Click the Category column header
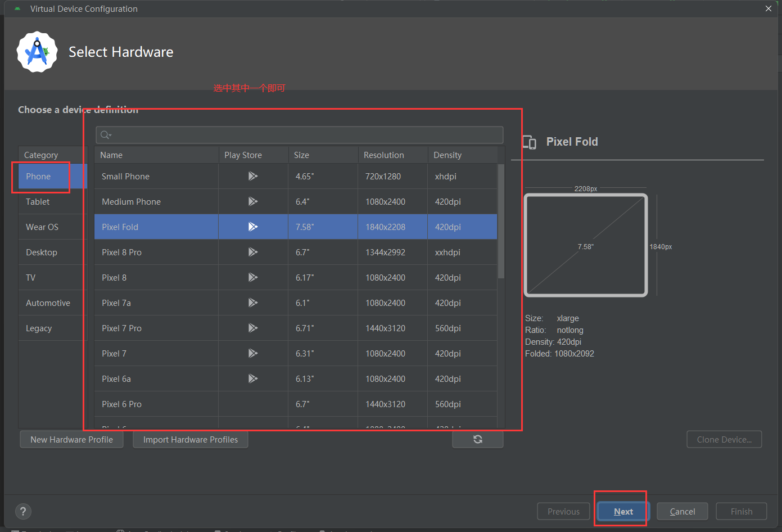782x532 pixels. click(x=53, y=155)
